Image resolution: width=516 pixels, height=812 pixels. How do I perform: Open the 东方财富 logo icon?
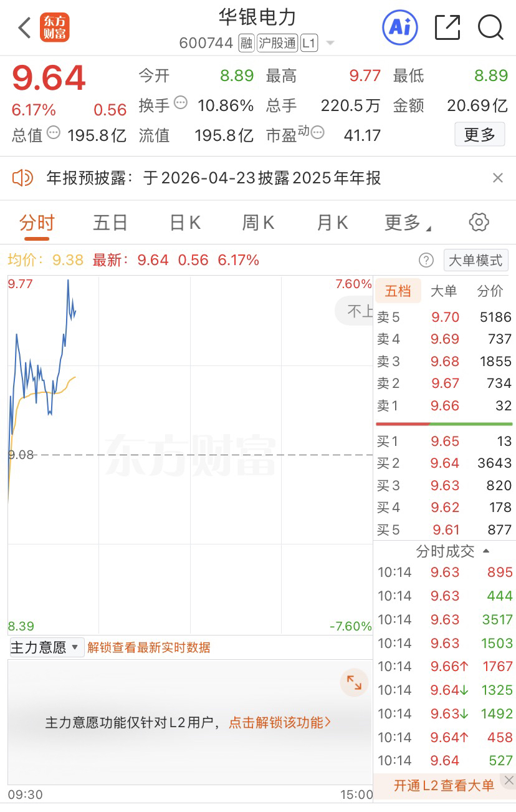coord(55,28)
